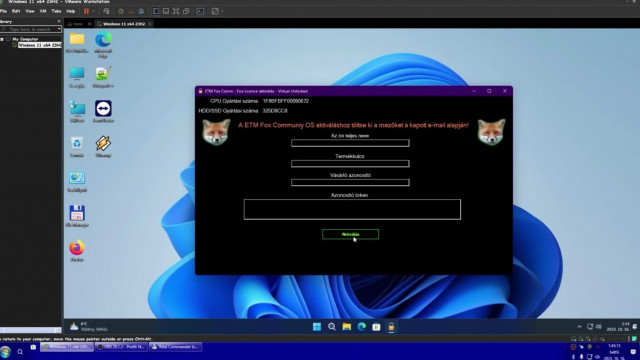Open Edge on guest taskbar
Viewport: 640px width, 360px height.
362,327
